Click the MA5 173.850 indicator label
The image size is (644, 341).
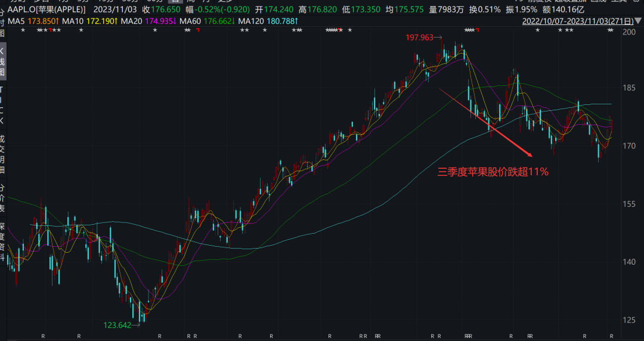pyautogui.click(x=32, y=21)
